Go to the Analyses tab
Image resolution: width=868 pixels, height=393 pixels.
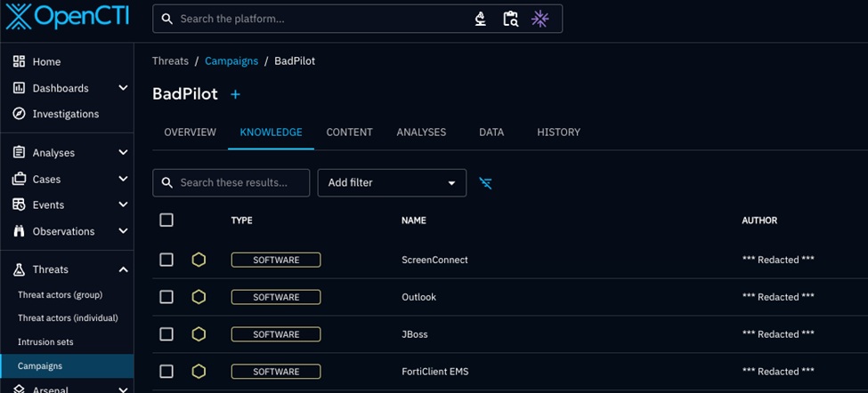pos(421,132)
